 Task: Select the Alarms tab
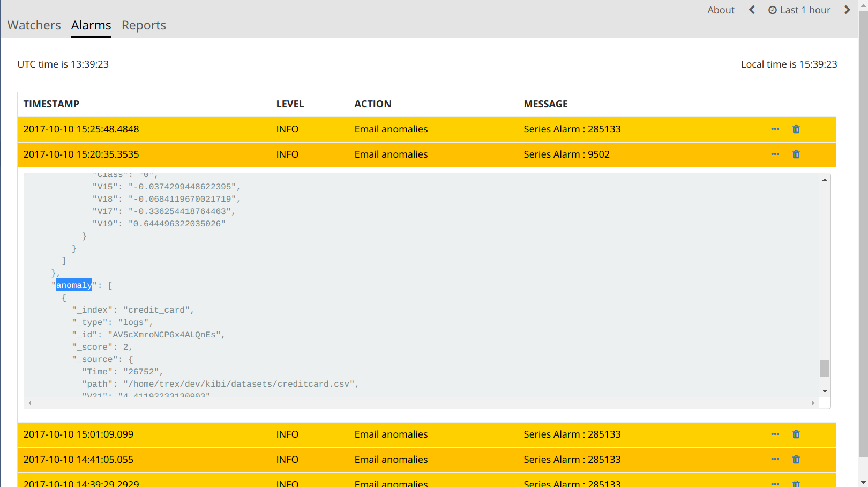(91, 25)
